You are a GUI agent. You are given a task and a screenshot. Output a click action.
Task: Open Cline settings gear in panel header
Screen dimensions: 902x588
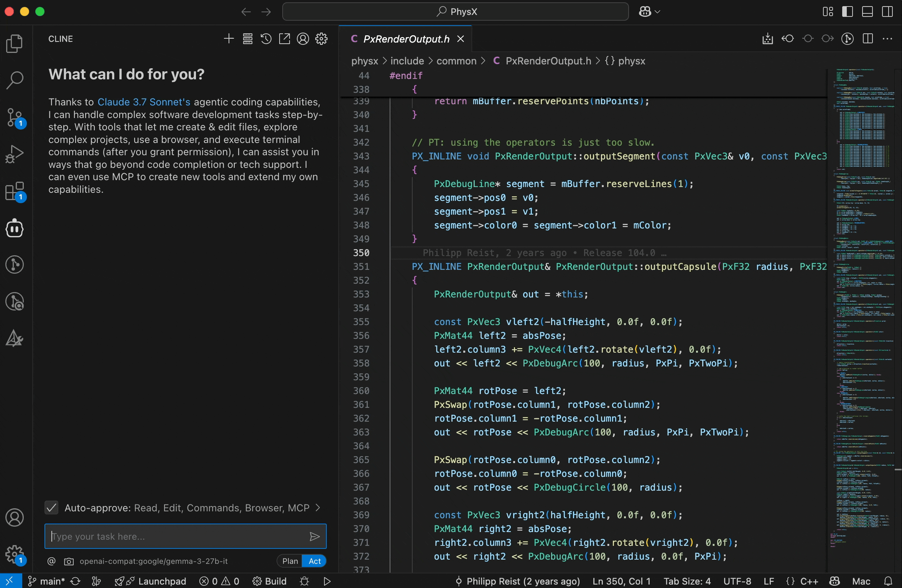(321, 39)
